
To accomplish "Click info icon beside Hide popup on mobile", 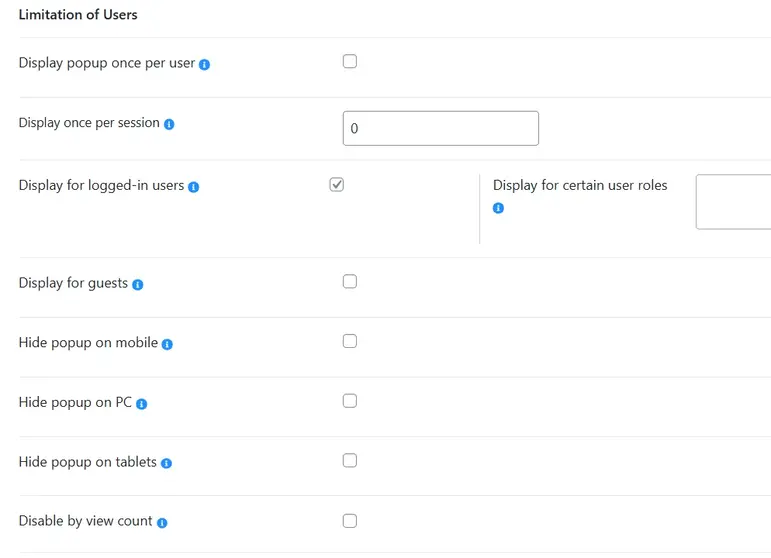I will tap(167, 344).
